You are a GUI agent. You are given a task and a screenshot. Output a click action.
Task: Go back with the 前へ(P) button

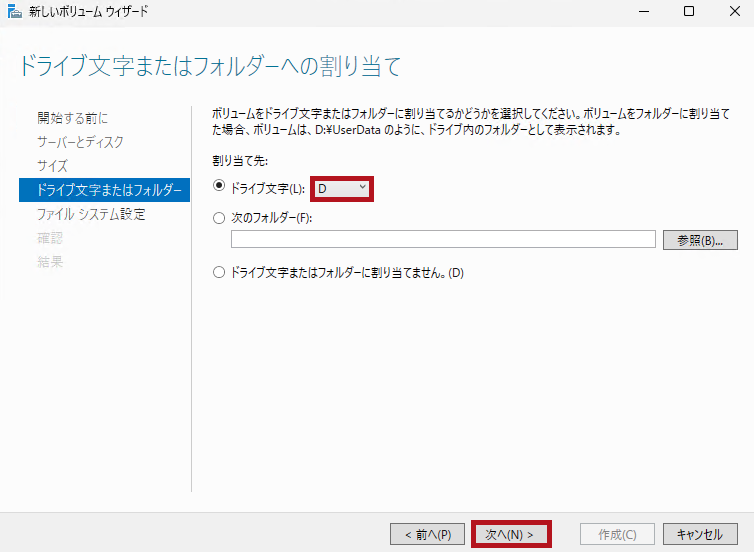[427, 534]
